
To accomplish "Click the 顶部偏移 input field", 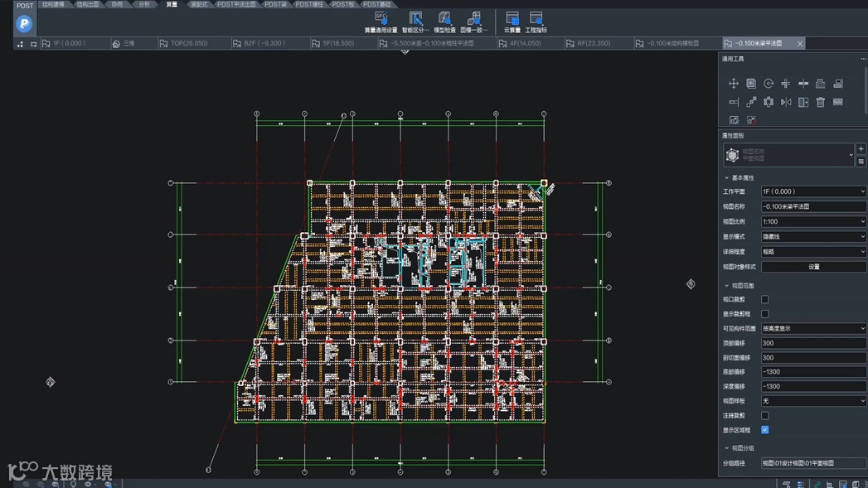I will click(x=813, y=343).
